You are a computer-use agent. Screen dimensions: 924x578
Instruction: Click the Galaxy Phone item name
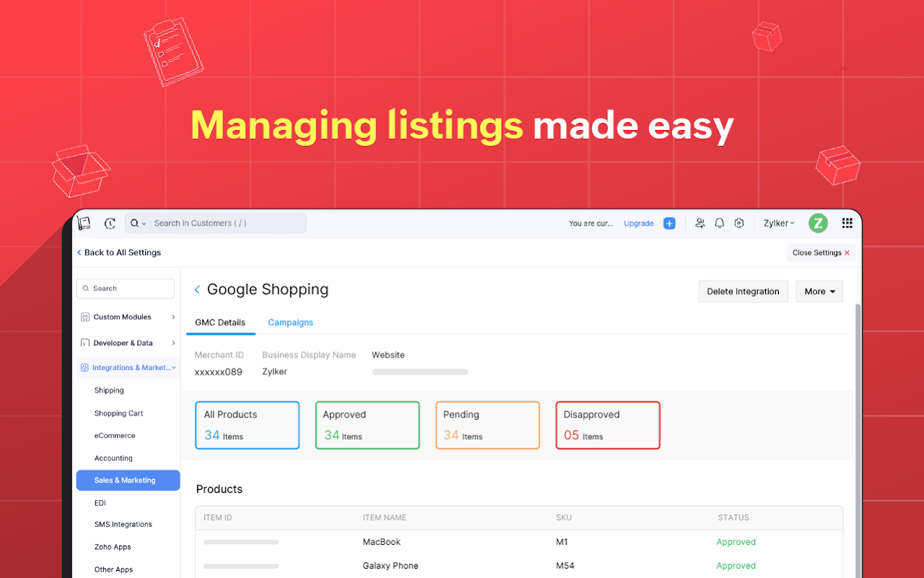391,566
